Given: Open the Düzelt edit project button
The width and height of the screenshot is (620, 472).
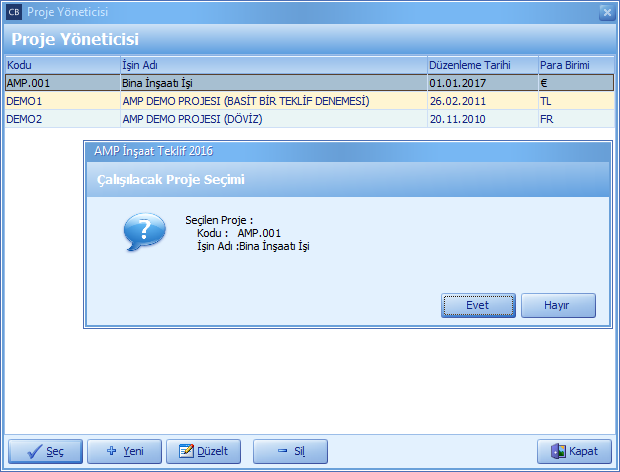Looking at the screenshot, I should [x=203, y=451].
